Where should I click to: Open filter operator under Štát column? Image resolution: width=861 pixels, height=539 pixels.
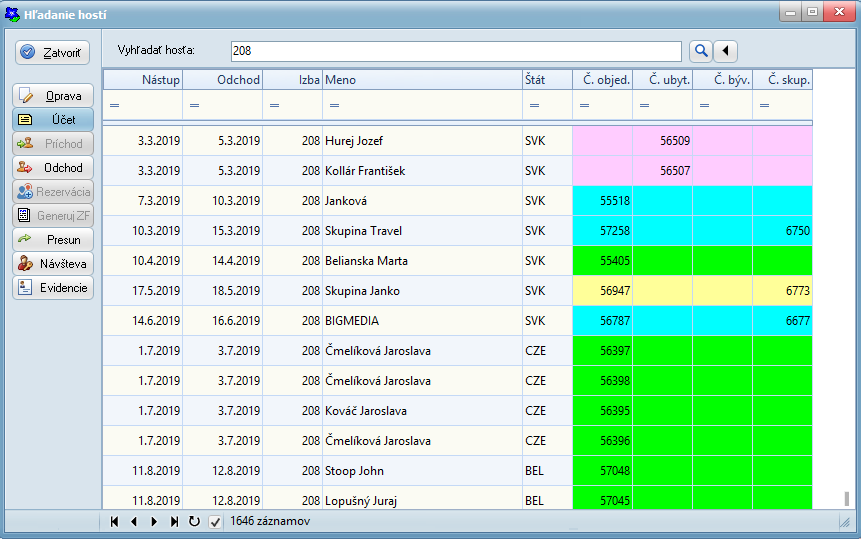click(x=534, y=105)
